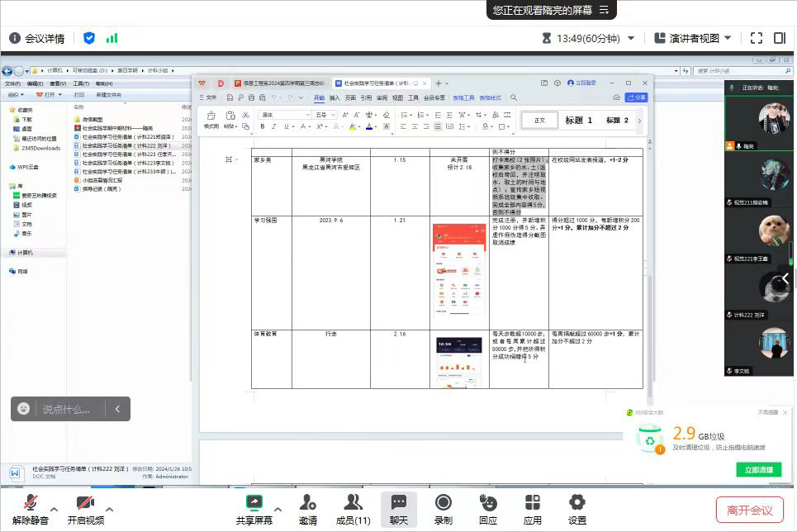Image resolution: width=797 pixels, height=532 pixels.
Task: Click the blue security shield icon
Action: pos(89,38)
